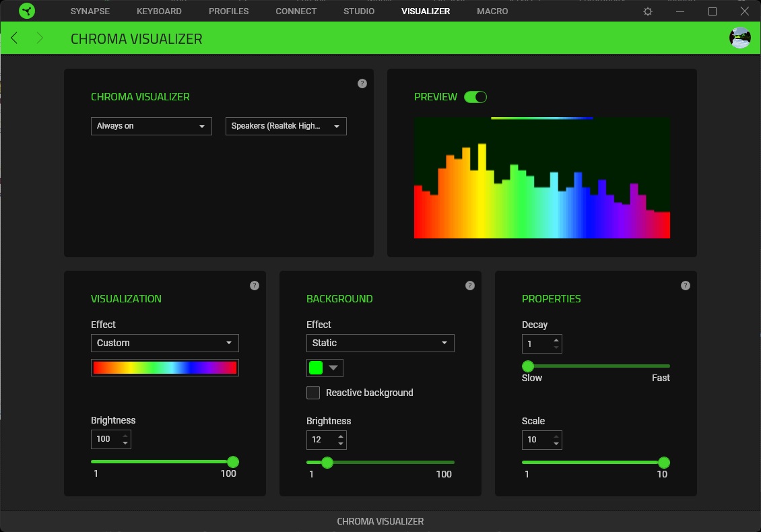Click the BACKGROUND panel heading
The image size is (761, 532).
coord(339,299)
